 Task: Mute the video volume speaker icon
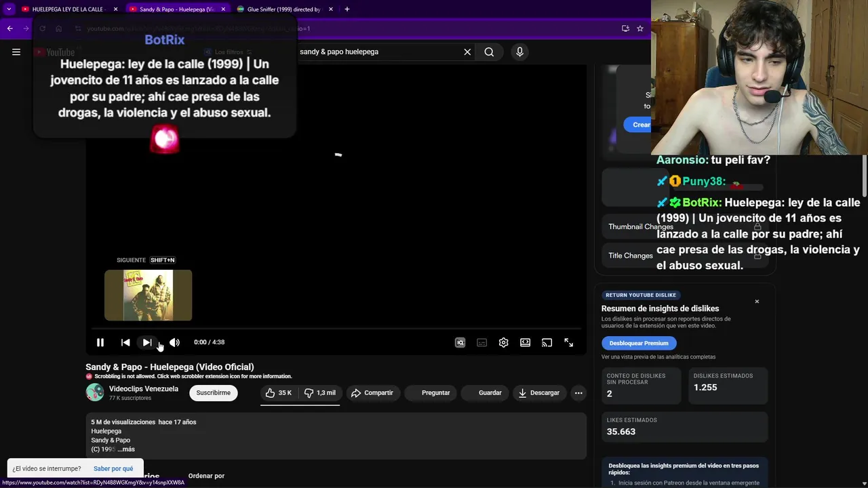pyautogui.click(x=174, y=342)
